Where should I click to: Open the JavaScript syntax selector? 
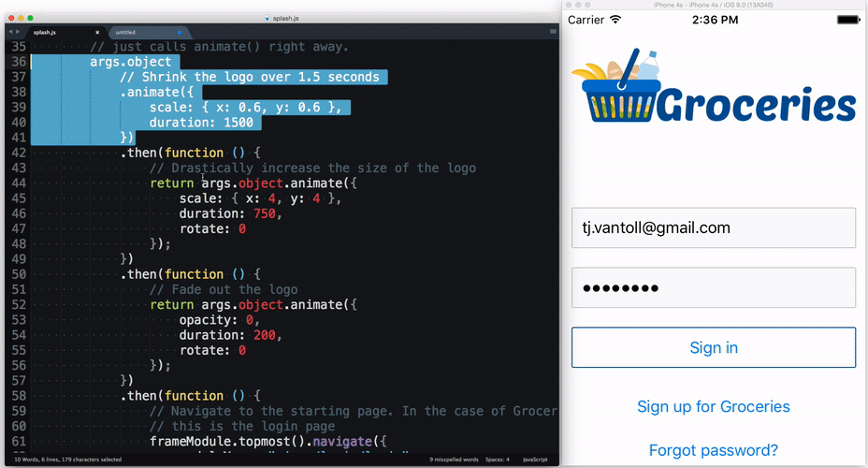[x=534, y=460]
